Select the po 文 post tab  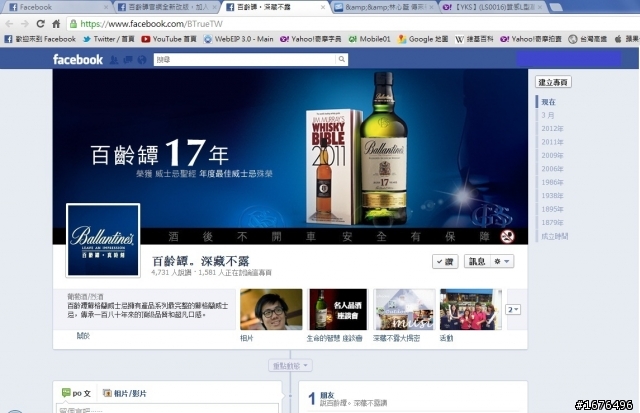[76, 393]
